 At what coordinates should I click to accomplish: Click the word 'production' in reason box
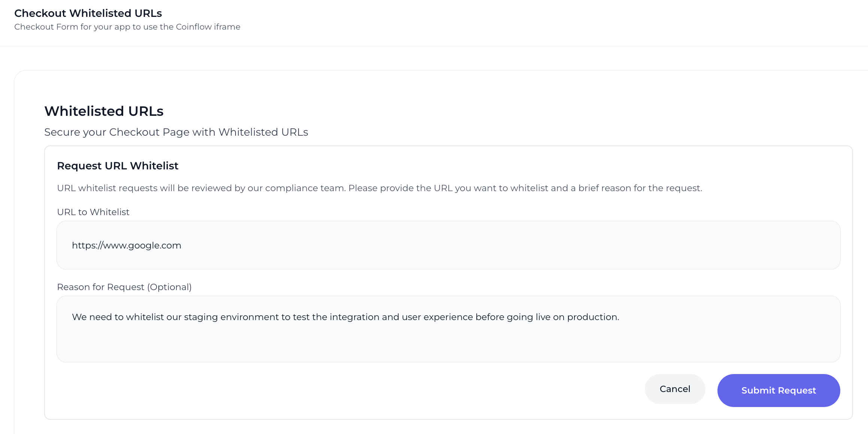(592, 317)
